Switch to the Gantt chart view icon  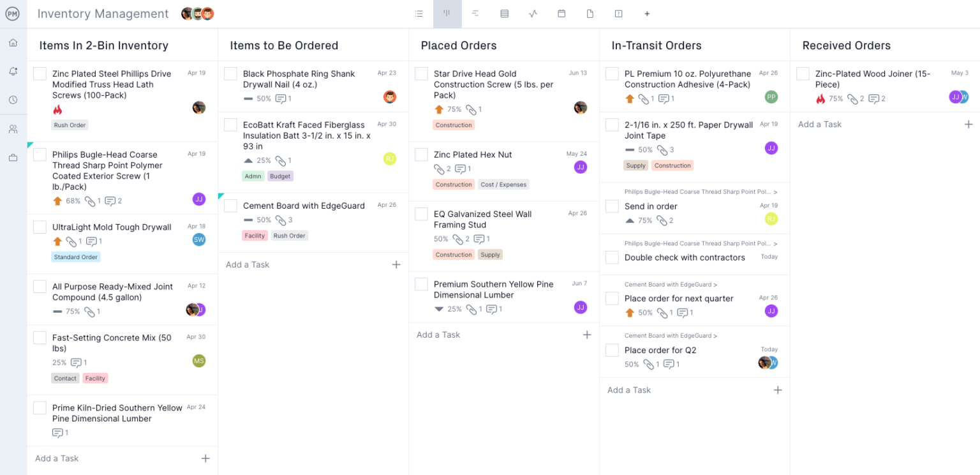point(475,13)
